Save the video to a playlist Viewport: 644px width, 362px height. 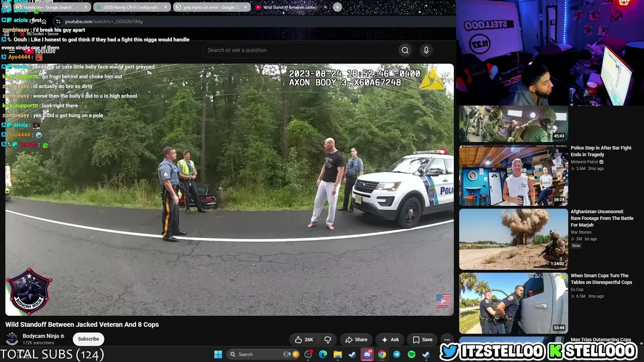[423, 339]
